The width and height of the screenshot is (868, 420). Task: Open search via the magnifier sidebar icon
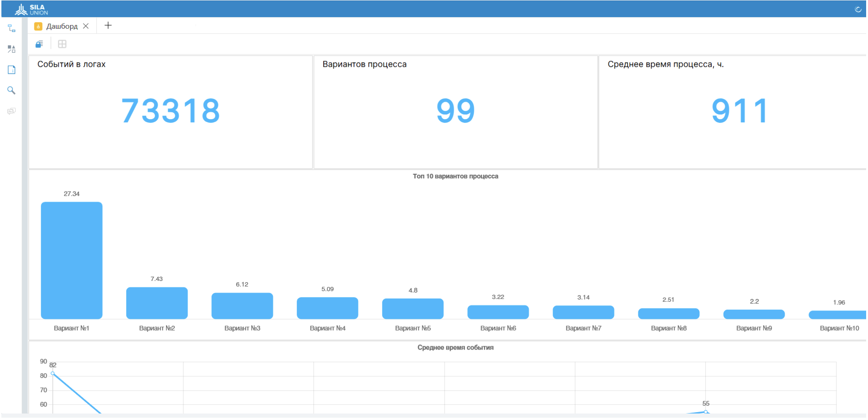coord(12,90)
